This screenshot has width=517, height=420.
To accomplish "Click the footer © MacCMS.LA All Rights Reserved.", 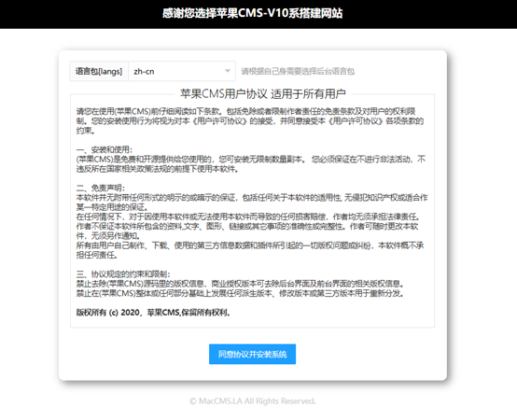I will pyautogui.click(x=253, y=401).
